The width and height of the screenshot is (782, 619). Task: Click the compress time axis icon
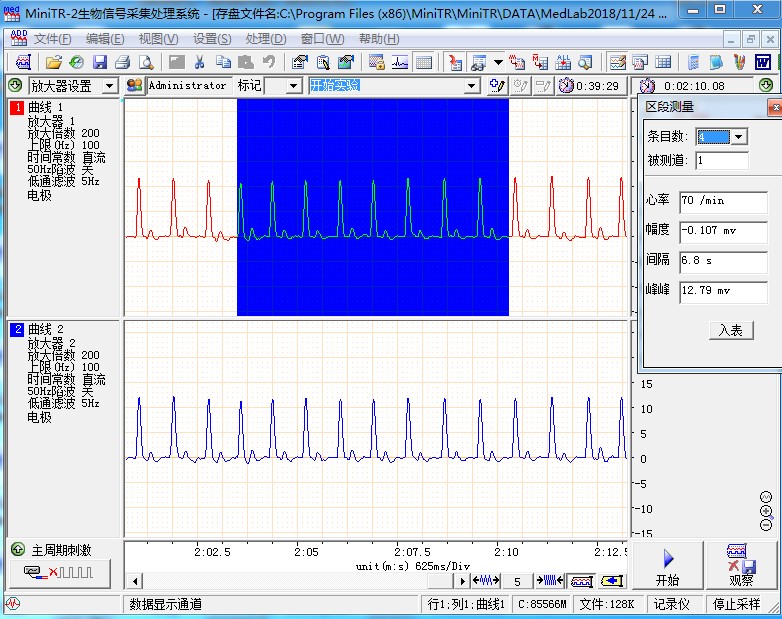tap(551, 581)
